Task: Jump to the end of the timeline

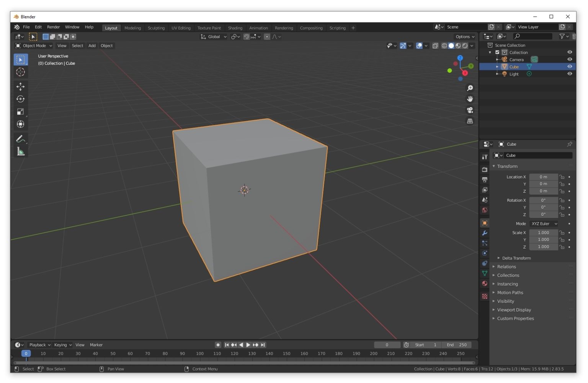Action: coord(263,345)
